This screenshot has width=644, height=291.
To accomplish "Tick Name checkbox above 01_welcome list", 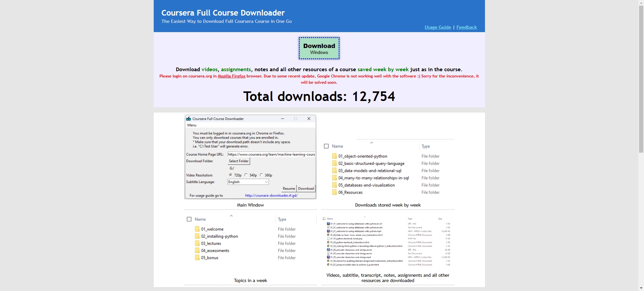I will pos(189,219).
